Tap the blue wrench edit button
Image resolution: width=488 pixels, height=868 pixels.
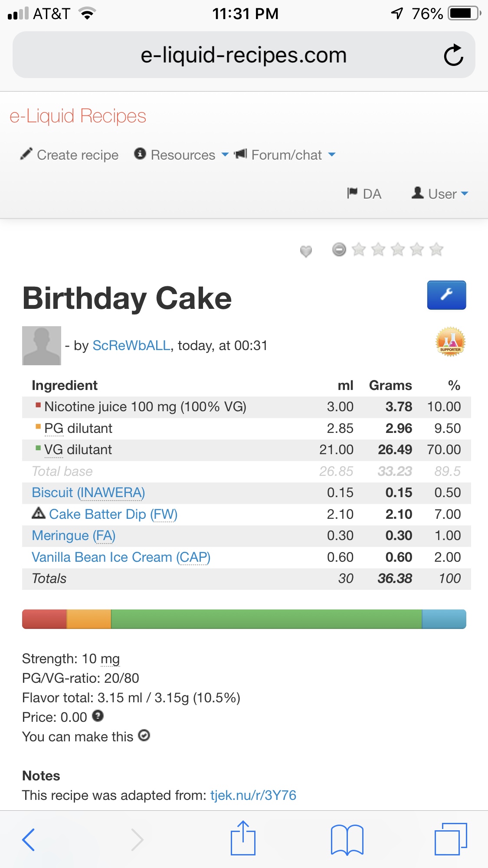click(x=446, y=295)
